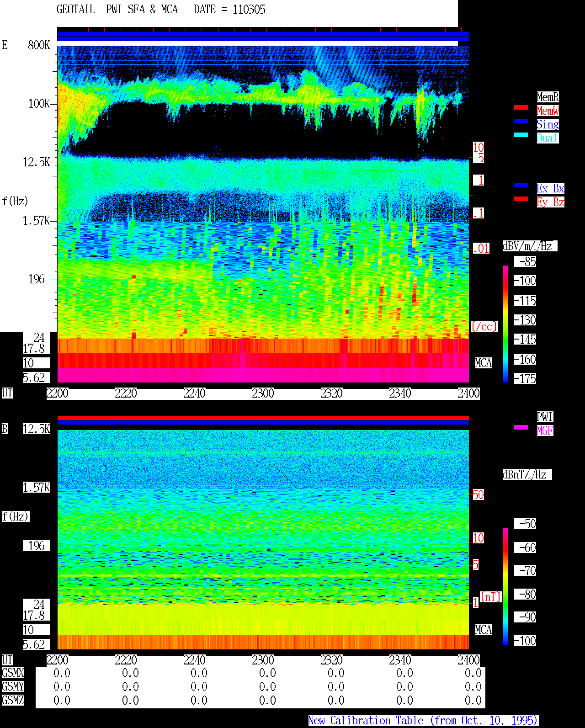Click the dBV/m/√Hz color scale bar

point(505,324)
